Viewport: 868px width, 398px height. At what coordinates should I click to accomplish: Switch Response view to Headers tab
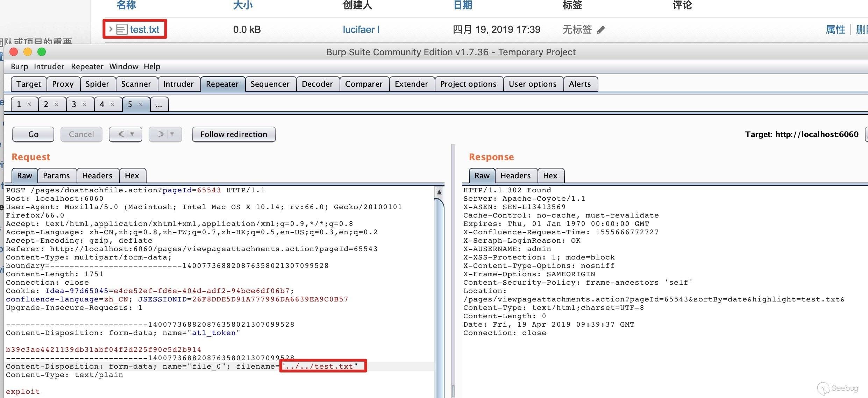pyautogui.click(x=515, y=176)
